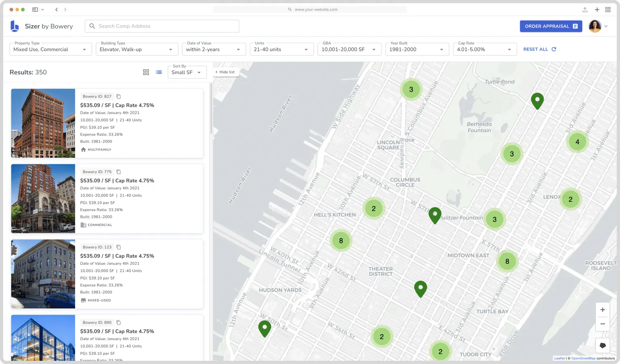Switch results to grid view
Screen dimensions: 620x364
point(146,72)
